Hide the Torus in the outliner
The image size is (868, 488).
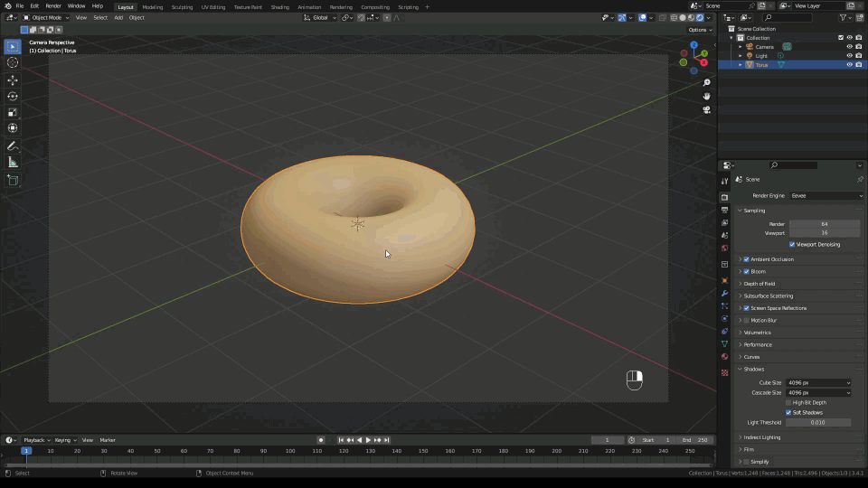(849, 65)
